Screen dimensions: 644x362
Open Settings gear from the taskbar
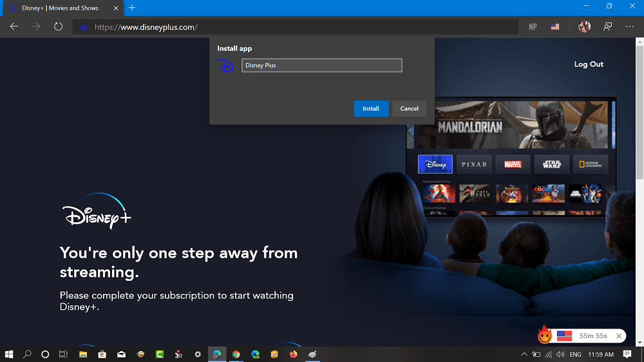[198, 354]
